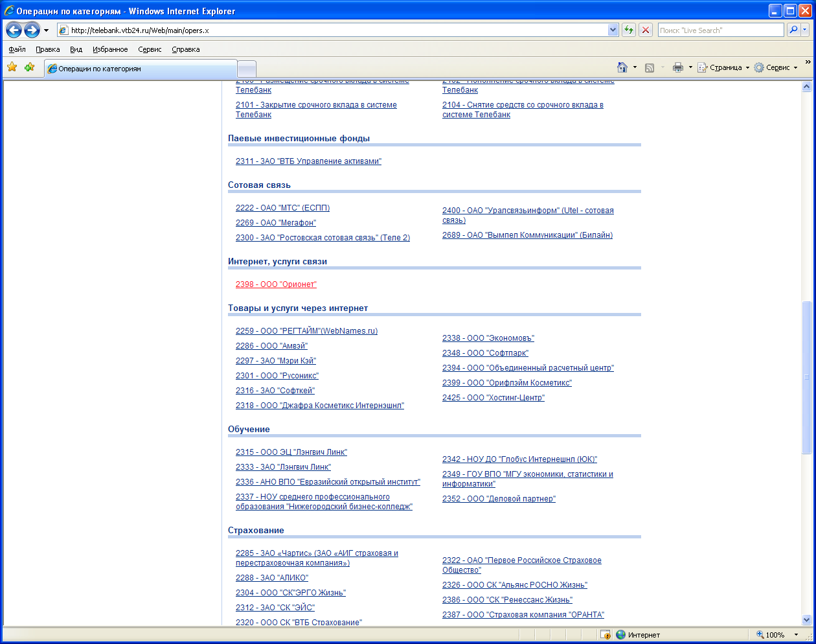Click the RSS feeds icon
This screenshot has height=644, width=816.
[650, 67]
